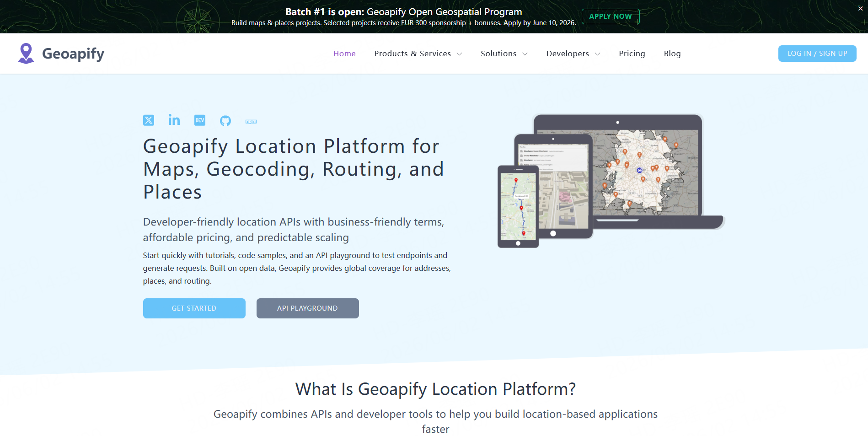
Task: Click heading 'What Is Geoapify Location Platform?'
Action: point(435,389)
